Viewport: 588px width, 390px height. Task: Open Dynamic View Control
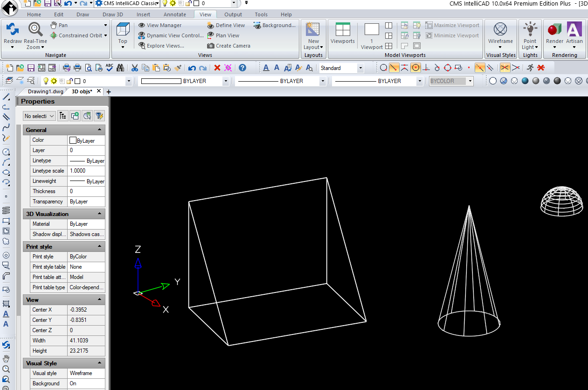[171, 35]
